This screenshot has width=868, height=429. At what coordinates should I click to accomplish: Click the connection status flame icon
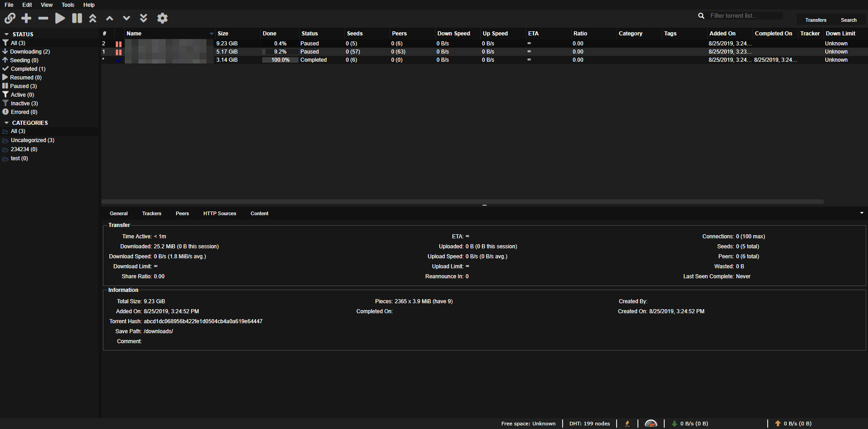627,424
